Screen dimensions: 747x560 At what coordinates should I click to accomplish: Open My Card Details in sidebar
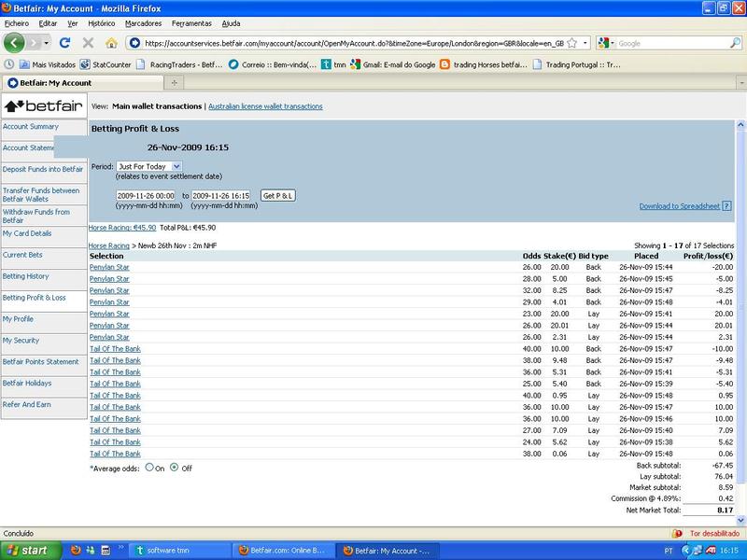27,233
